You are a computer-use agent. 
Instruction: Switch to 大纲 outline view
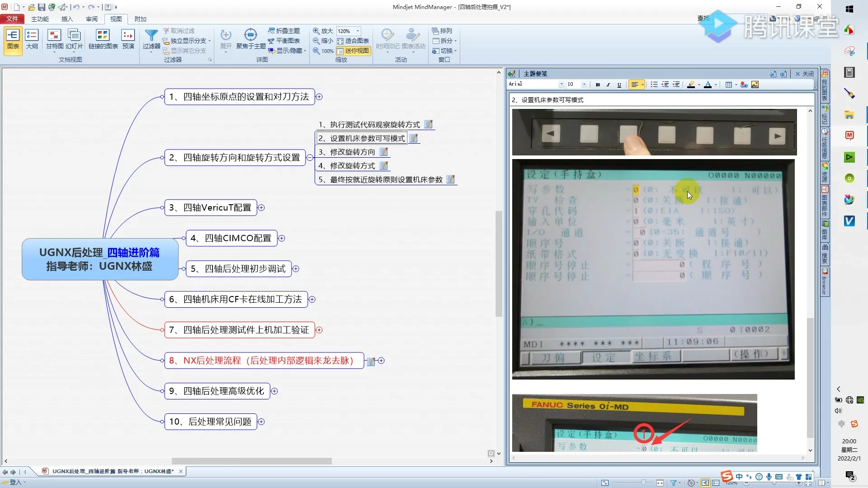(32, 40)
